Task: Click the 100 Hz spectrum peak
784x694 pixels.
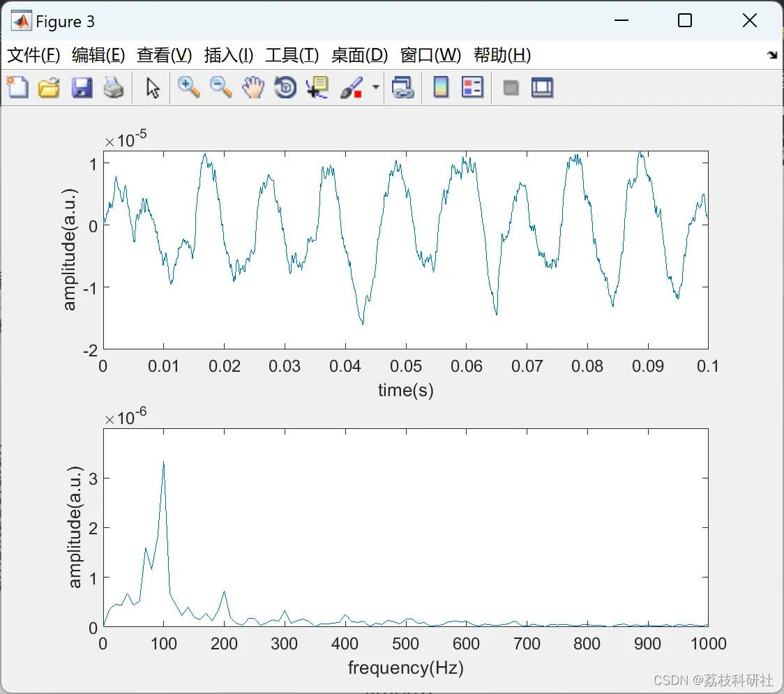Action: click(x=163, y=462)
